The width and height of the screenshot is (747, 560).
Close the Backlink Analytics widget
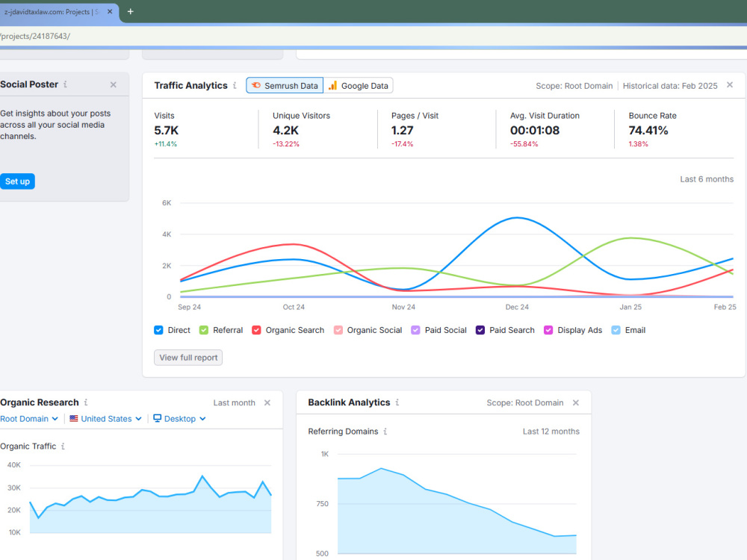(575, 403)
